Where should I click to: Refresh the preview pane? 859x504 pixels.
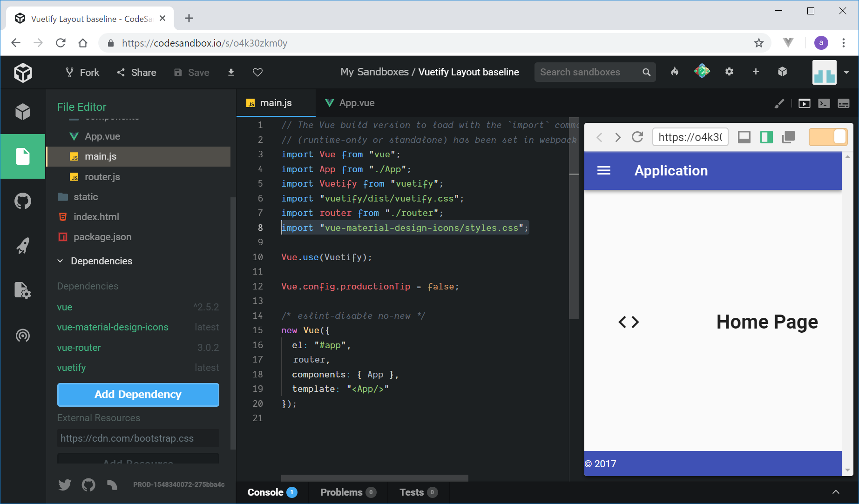point(637,137)
